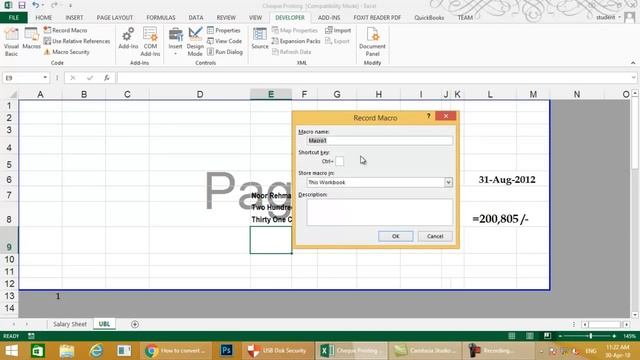Expand the Name Box dropdown

(45, 78)
